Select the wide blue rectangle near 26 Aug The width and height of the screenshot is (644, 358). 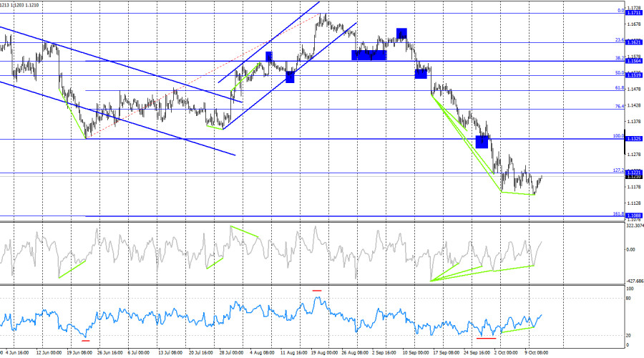point(369,55)
